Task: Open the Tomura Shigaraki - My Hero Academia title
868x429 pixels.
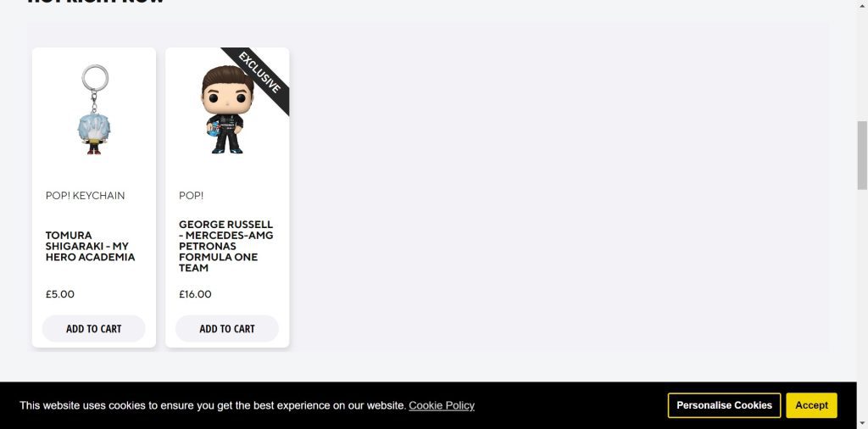Action: (x=90, y=247)
